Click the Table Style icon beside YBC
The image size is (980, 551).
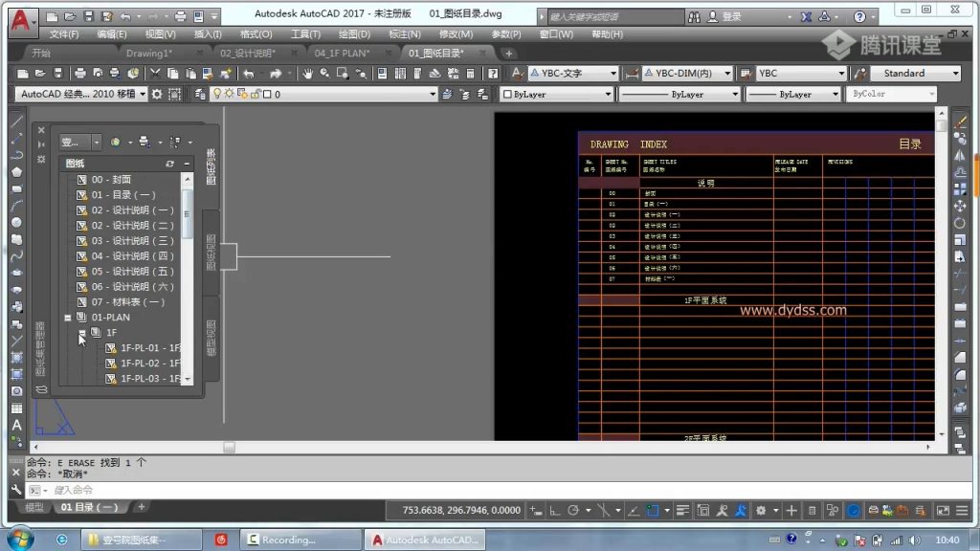coord(746,74)
